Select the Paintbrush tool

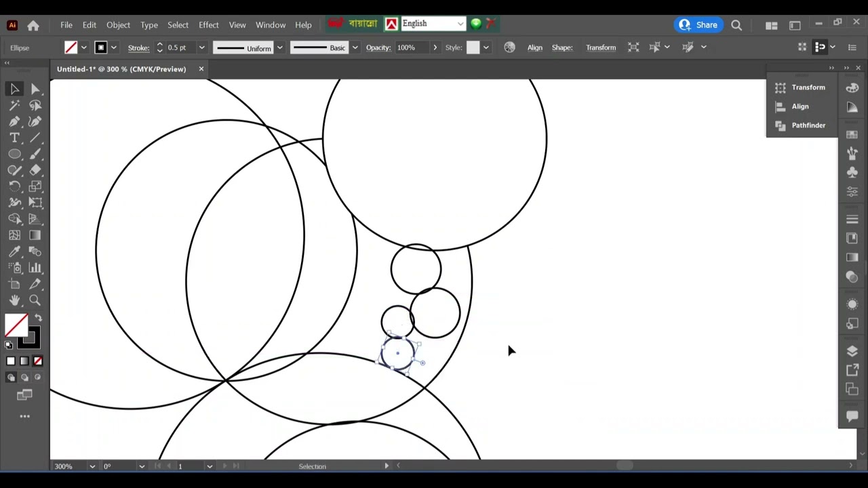click(35, 154)
